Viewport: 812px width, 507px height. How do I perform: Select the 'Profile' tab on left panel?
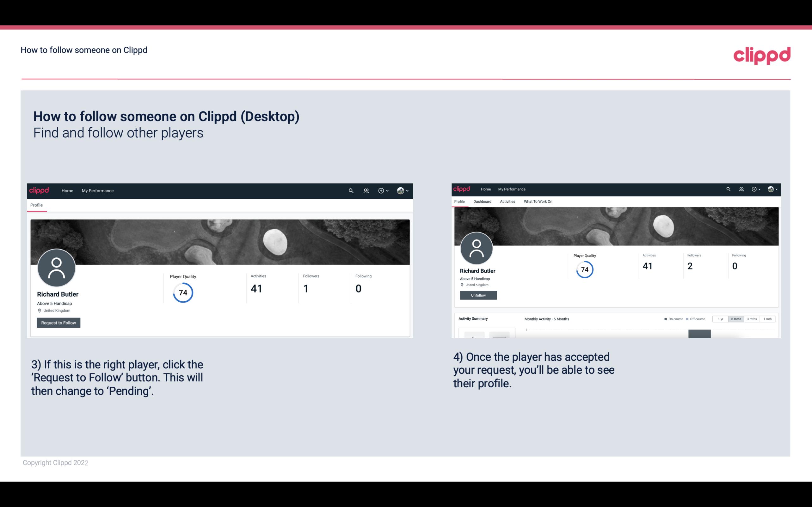[36, 205]
